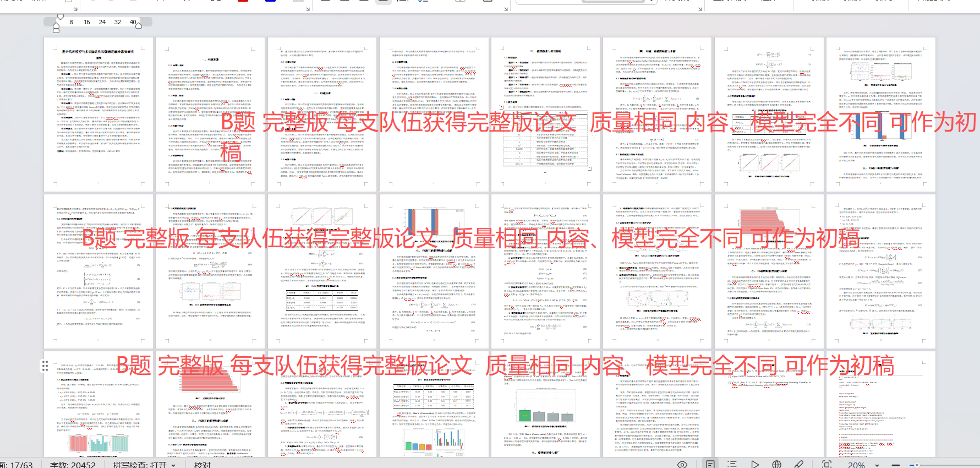
Task: Open paragraph group dialog launcher
Action: pos(506,8)
